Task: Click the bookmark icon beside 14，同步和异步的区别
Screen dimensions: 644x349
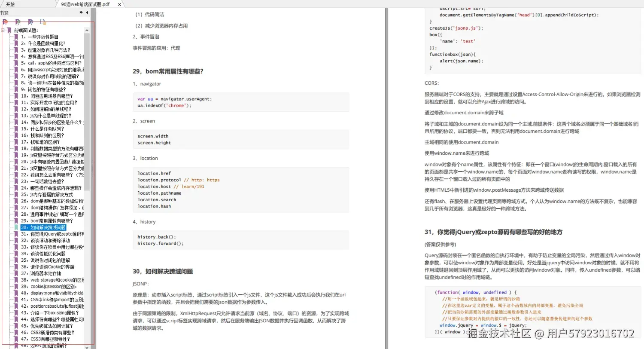Action: (x=16, y=122)
